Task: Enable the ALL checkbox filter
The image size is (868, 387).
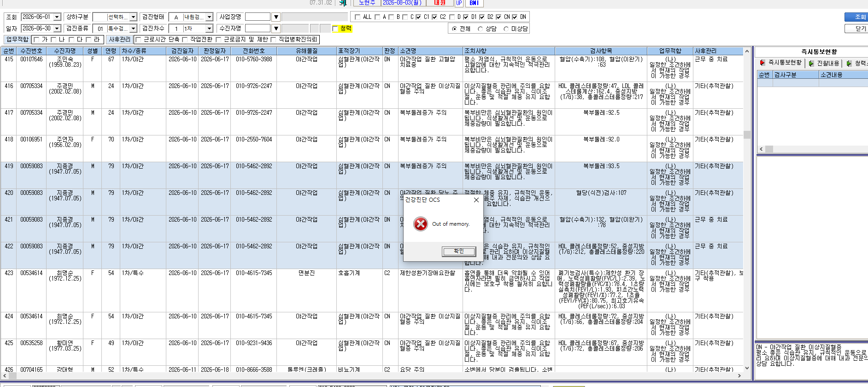Action: tap(358, 17)
